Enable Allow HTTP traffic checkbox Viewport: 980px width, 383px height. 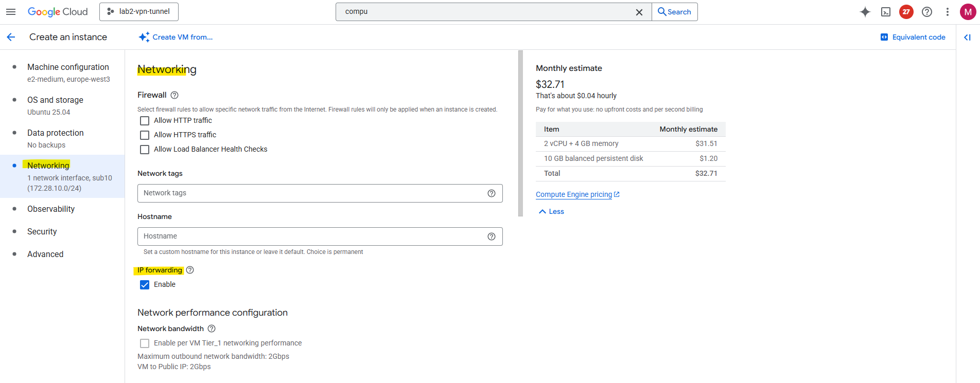145,121
